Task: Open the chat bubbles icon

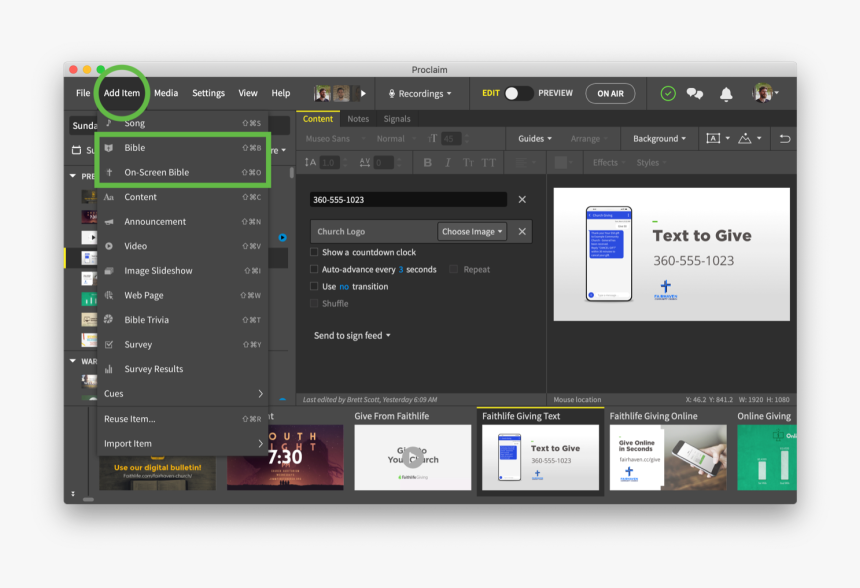Action: [694, 93]
